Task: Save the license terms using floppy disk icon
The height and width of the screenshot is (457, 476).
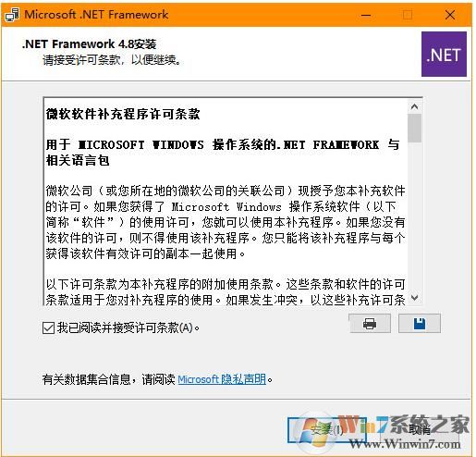Action: pos(420,324)
